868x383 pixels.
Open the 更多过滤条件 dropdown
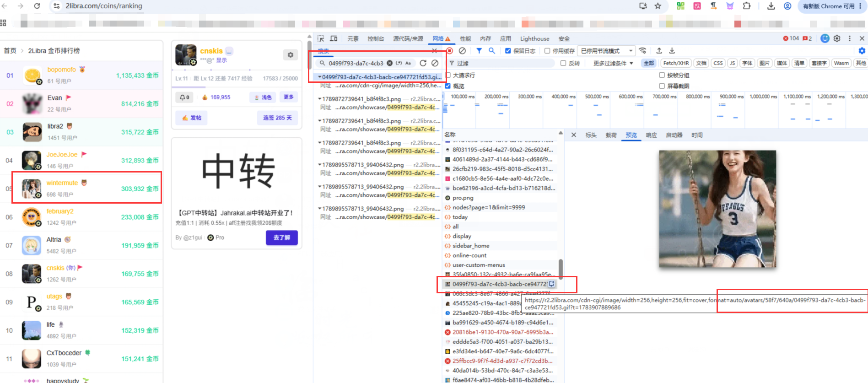pos(613,63)
